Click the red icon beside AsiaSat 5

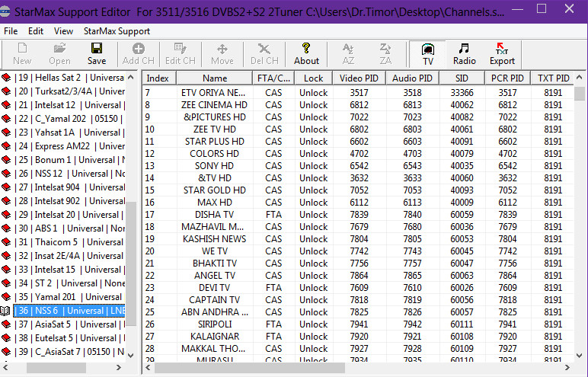coord(6,324)
